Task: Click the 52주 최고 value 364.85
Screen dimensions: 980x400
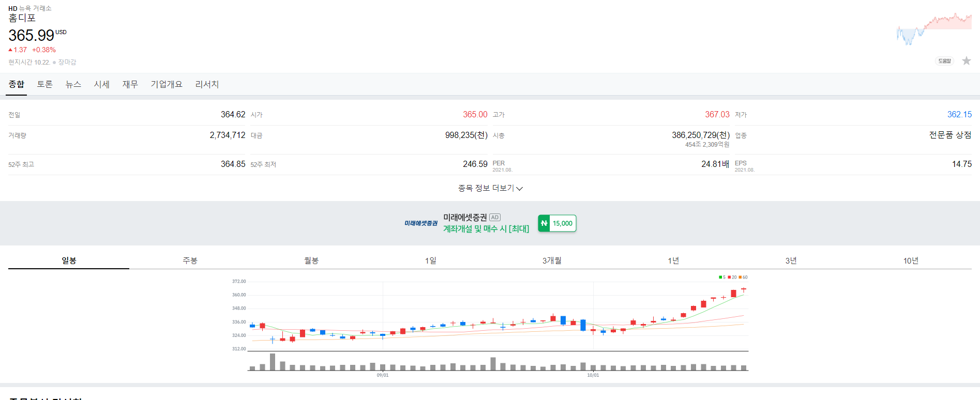Action: point(233,164)
